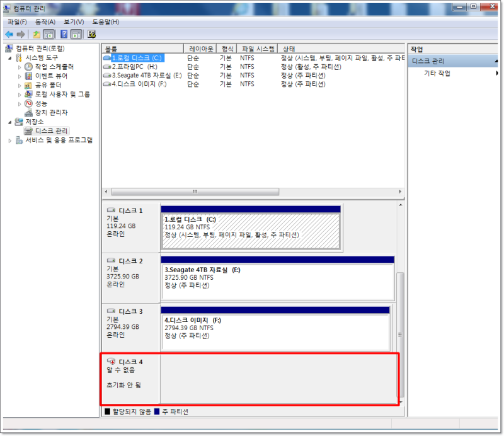Screen dimensions: 504x436
Task: Expand 로컬 사용자 및 그룹 arrow
Action: 20,95
